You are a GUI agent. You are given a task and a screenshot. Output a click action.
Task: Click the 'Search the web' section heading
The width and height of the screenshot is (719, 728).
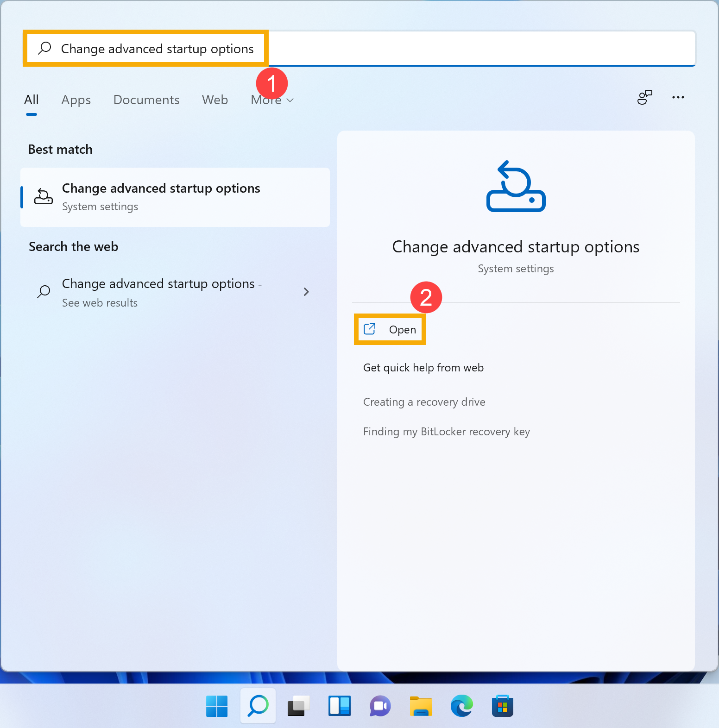[73, 246]
